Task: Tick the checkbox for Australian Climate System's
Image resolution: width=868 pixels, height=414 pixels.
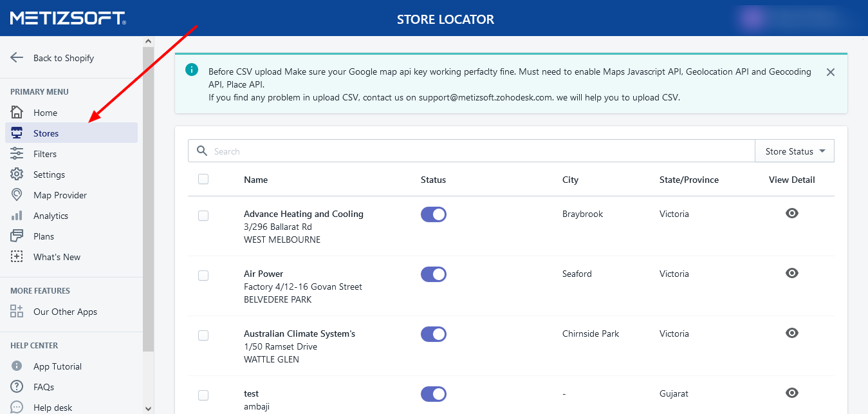Action: tap(203, 335)
